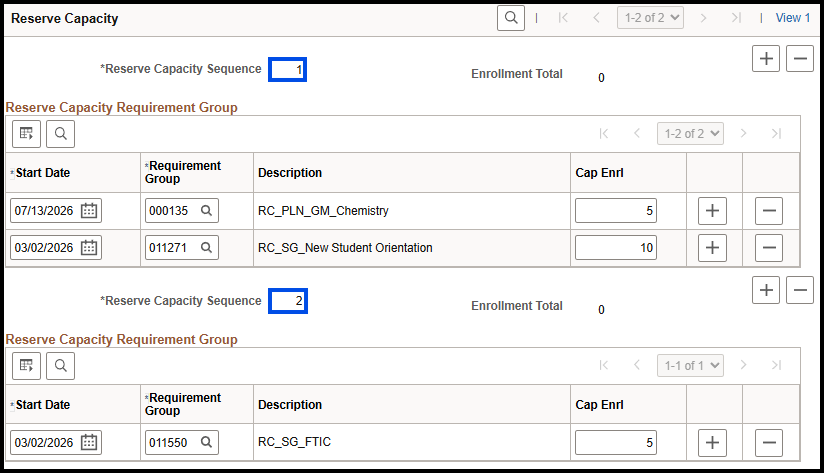Open the View 1 link
Screen dimensions: 824x473
point(792,18)
